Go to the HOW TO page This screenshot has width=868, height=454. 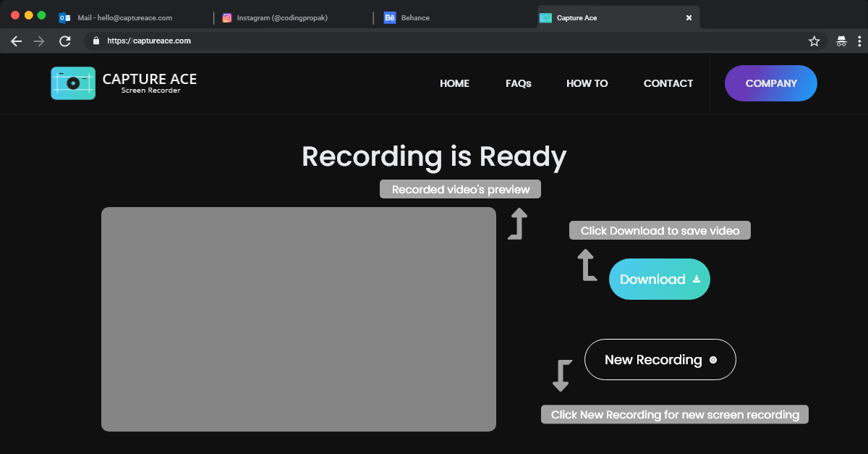click(x=587, y=83)
